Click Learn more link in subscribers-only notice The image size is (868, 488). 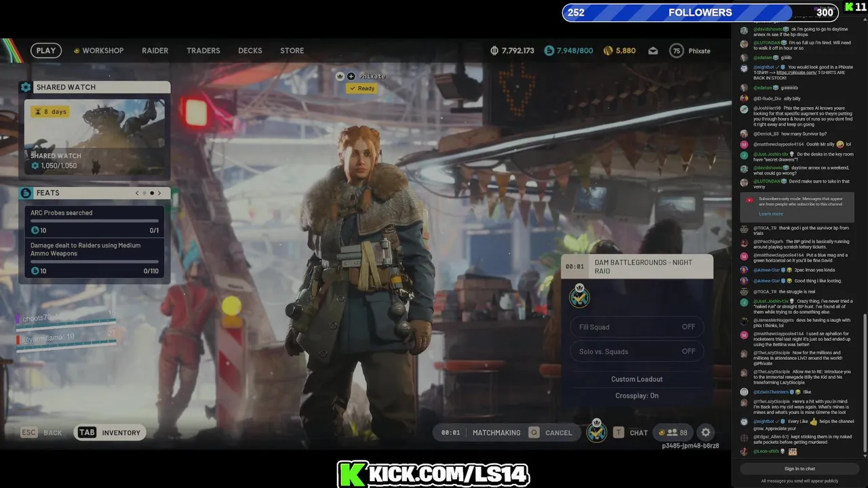[x=770, y=213]
